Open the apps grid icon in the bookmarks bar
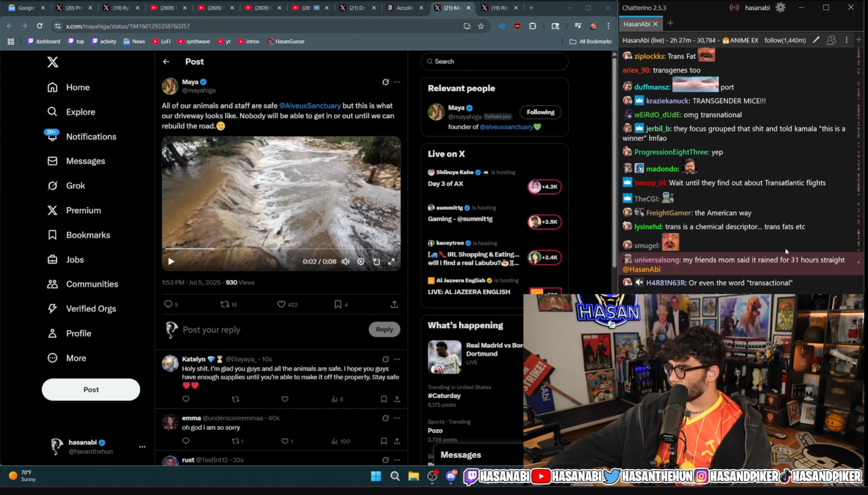This screenshot has width=868, height=495. click(x=11, y=41)
